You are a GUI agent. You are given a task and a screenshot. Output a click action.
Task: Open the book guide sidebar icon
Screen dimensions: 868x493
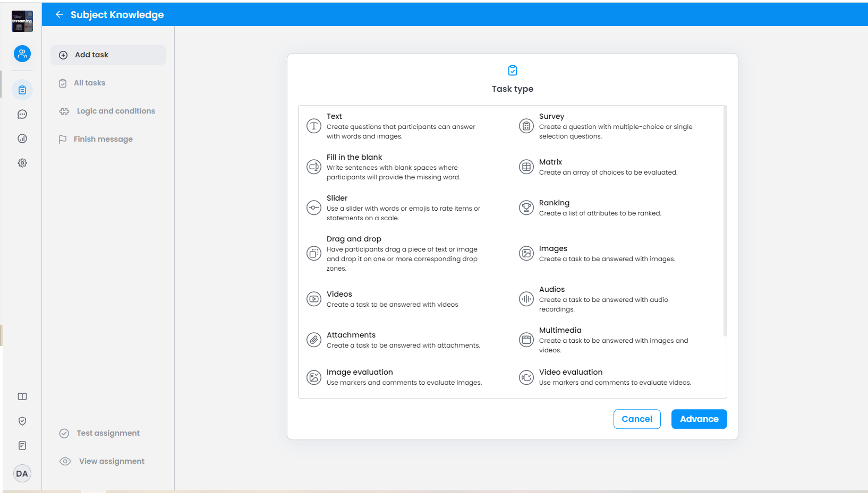pyautogui.click(x=22, y=396)
